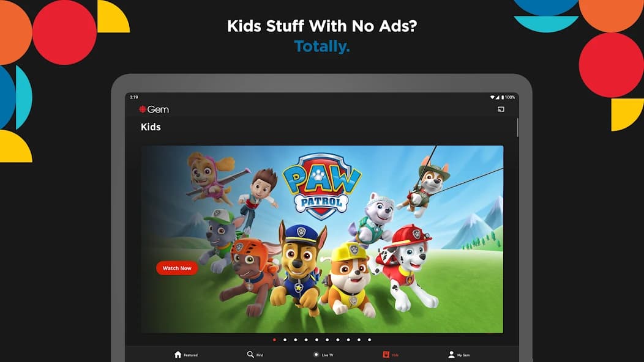Jump to the last carousel dot
Image resolution: width=644 pixels, height=362 pixels.
(369, 340)
